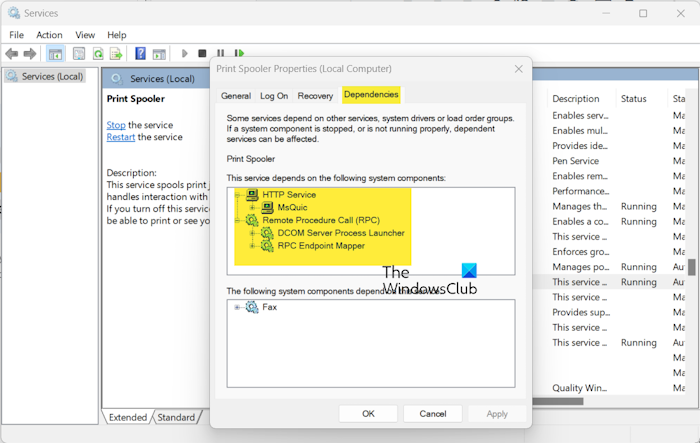
Task: Switch to Extended view tab
Action: click(x=128, y=417)
